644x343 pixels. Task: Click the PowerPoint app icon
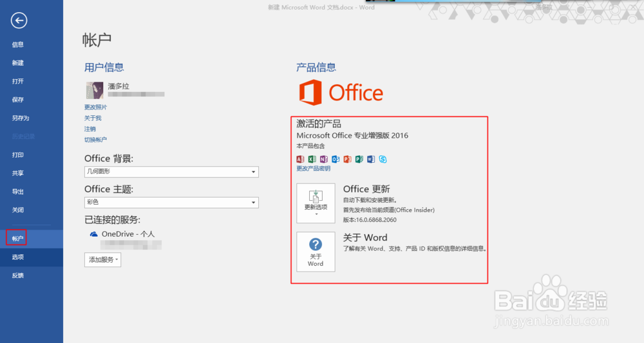(348, 159)
